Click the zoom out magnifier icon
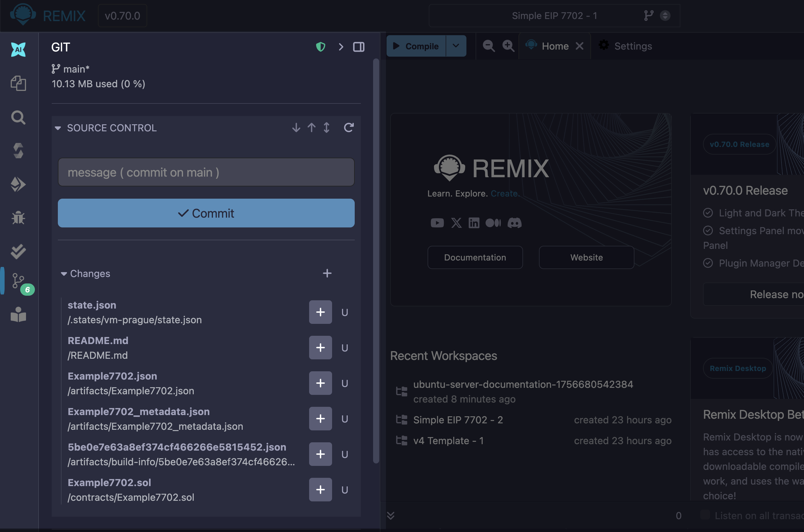 (488, 46)
